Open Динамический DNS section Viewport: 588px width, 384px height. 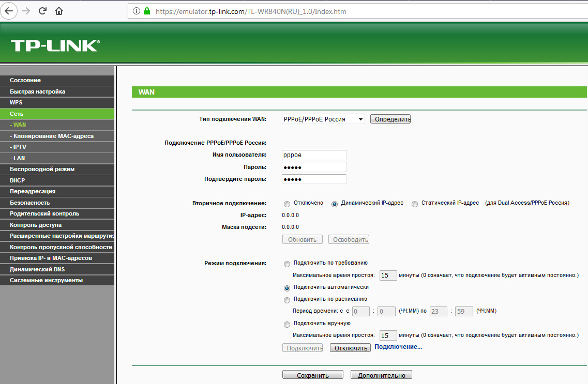[57, 269]
